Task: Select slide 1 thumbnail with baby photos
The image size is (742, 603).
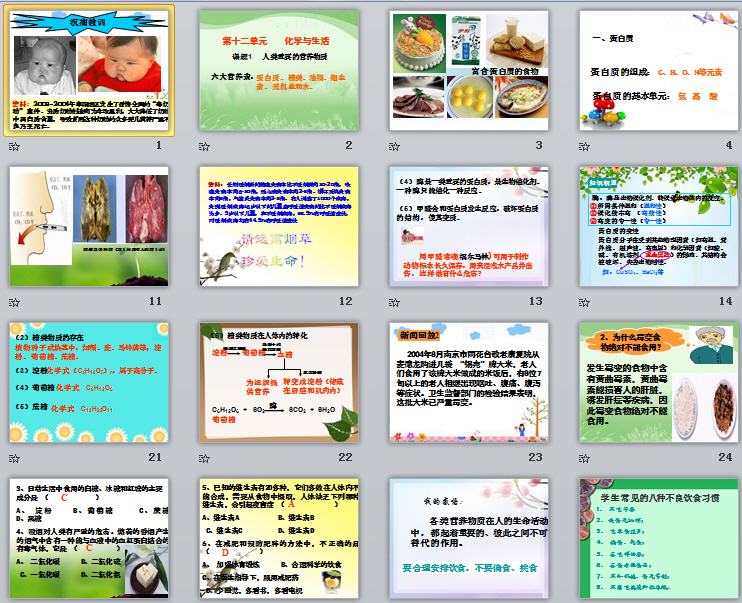Action: (x=89, y=69)
